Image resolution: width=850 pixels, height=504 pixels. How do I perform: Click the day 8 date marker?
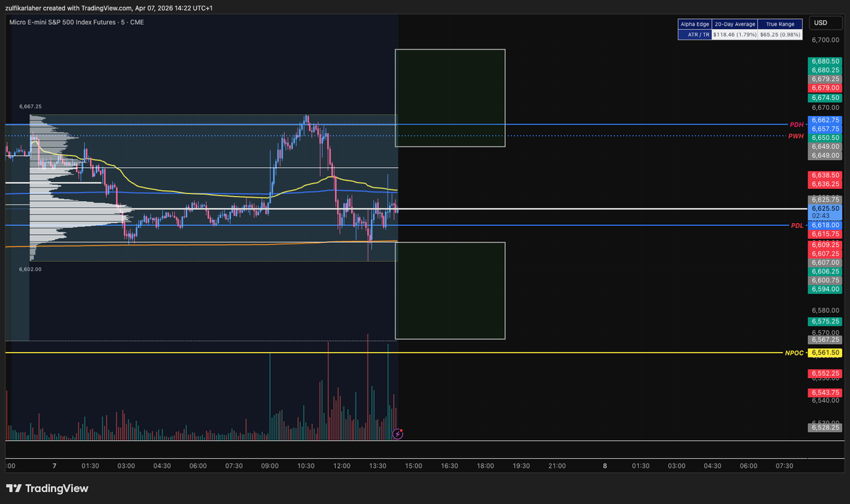(604, 466)
